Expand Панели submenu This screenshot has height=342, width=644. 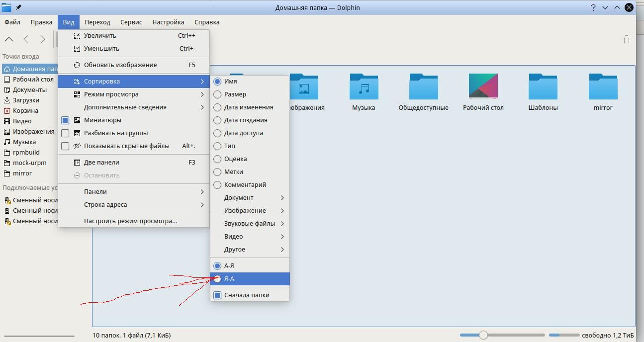[134, 192]
